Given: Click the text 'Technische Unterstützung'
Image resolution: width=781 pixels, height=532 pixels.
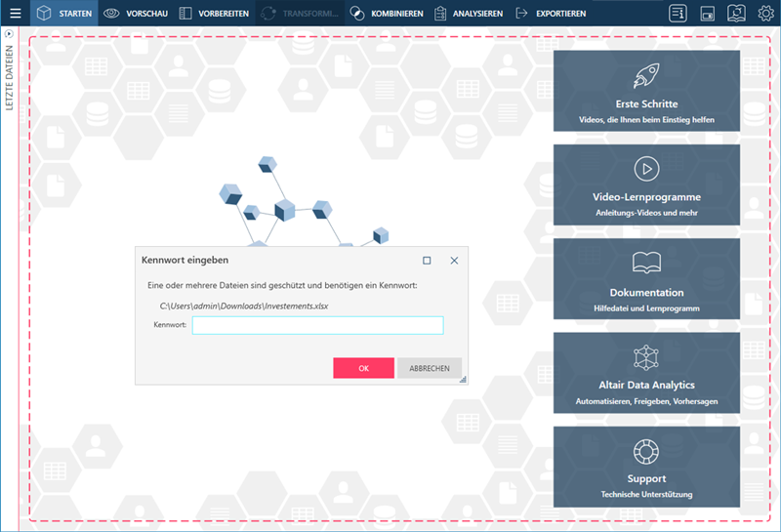Looking at the screenshot, I should (x=646, y=494).
